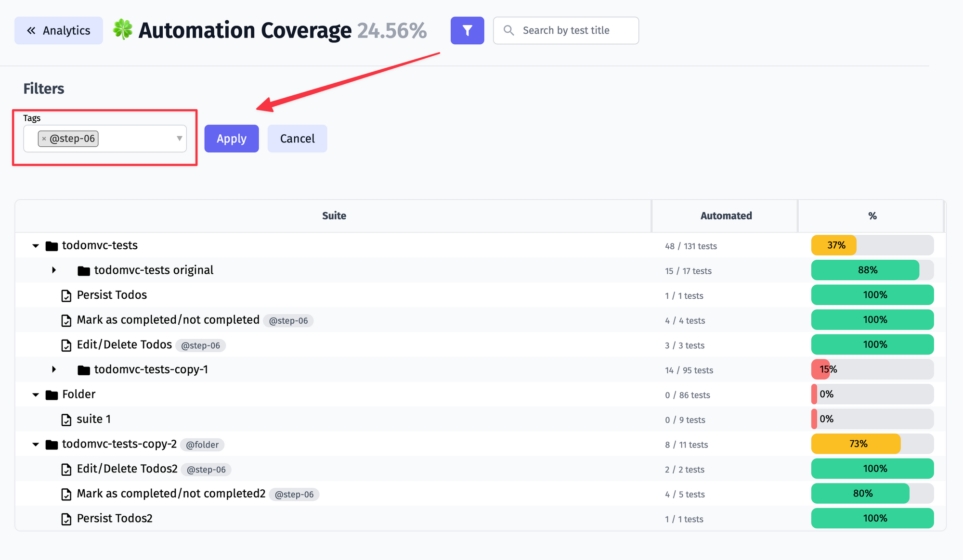Click the Persist Todos2 file icon
This screenshot has width=963, height=560.
(x=66, y=519)
